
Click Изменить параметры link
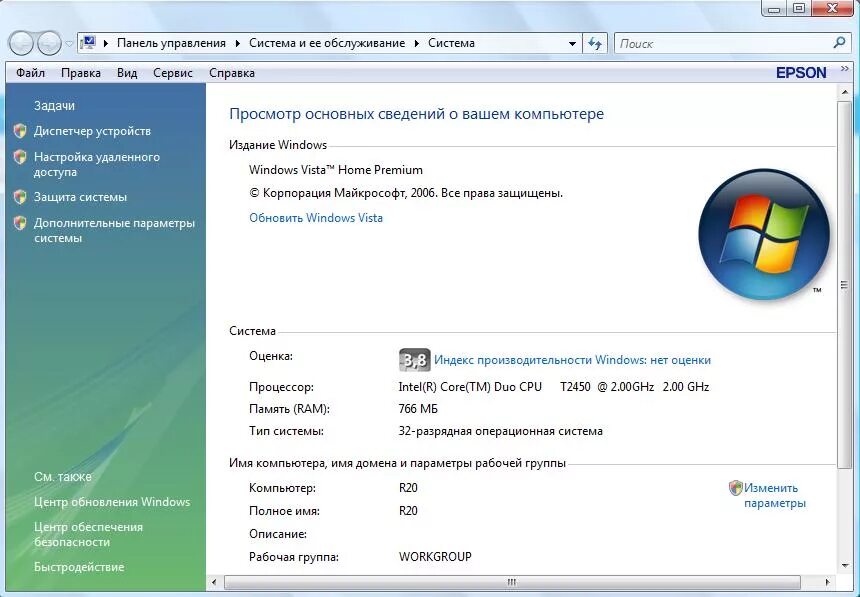[774, 495]
